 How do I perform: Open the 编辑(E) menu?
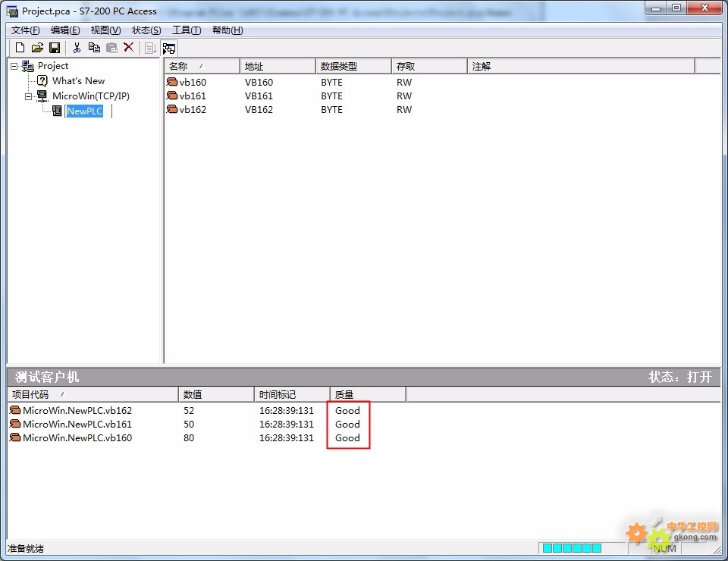65,30
